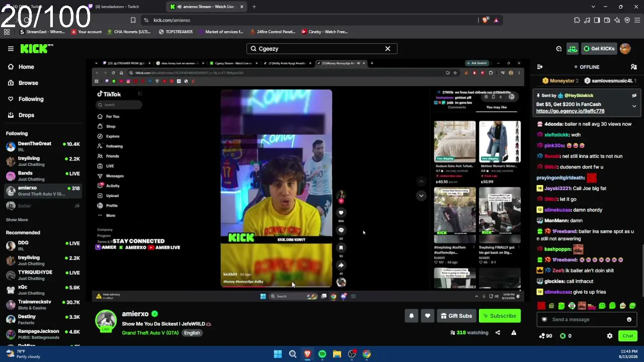Open Spotify from the taskbar
The width and height of the screenshot is (644, 362).
point(322,354)
